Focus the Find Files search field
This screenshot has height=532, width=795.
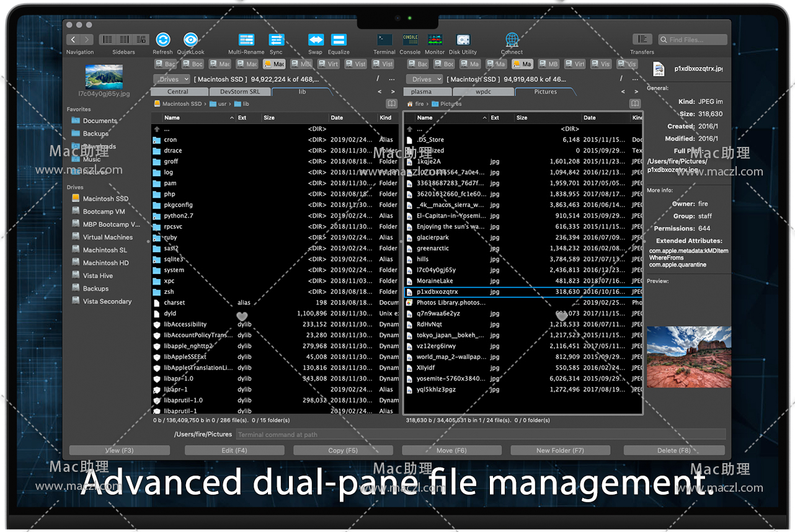pos(693,40)
